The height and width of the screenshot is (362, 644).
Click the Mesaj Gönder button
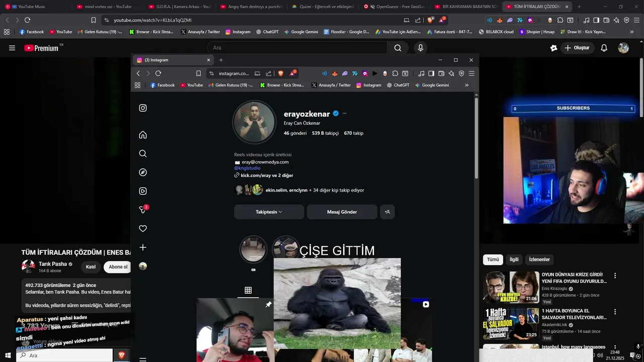(x=342, y=212)
